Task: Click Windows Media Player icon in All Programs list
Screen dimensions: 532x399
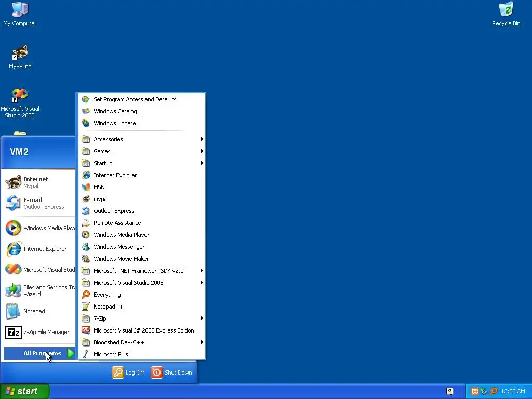Action: [x=86, y=235]
